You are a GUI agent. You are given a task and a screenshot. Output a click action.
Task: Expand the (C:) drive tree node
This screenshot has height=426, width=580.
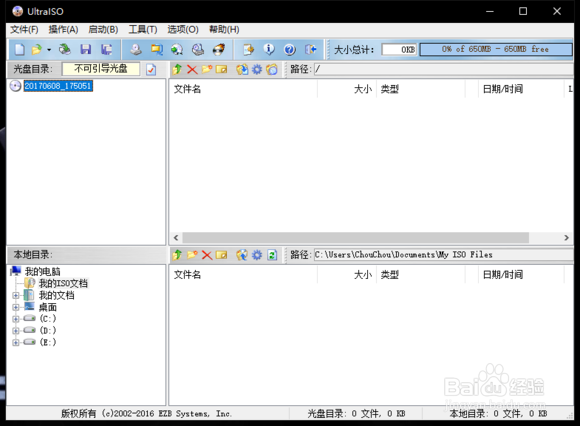(x=16, y=319)
